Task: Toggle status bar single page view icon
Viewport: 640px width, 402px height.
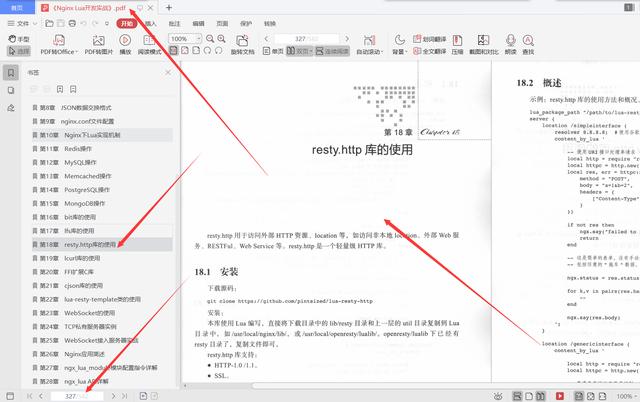Action: 529,396
